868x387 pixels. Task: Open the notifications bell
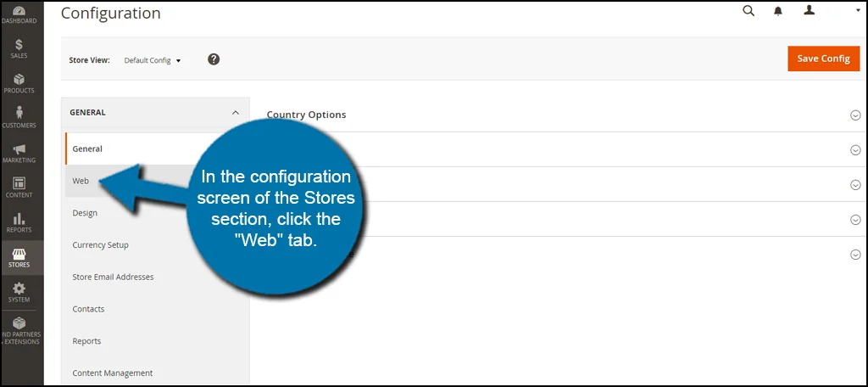click(x=778, y=11)
